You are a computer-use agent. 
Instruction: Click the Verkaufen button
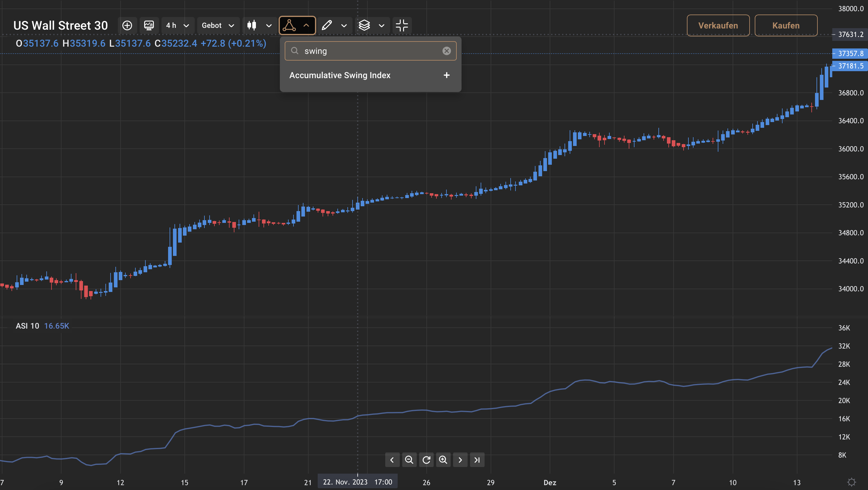click(718, 26)
